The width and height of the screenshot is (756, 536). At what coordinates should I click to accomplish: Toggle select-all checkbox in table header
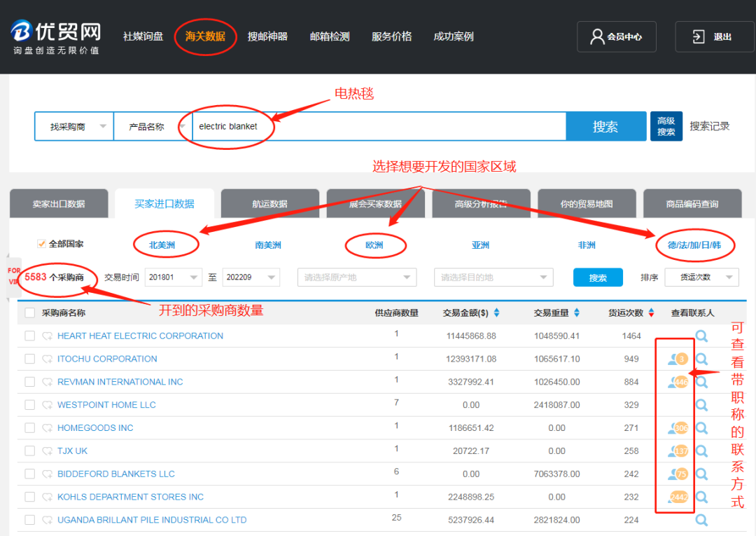tap(29, 312)
